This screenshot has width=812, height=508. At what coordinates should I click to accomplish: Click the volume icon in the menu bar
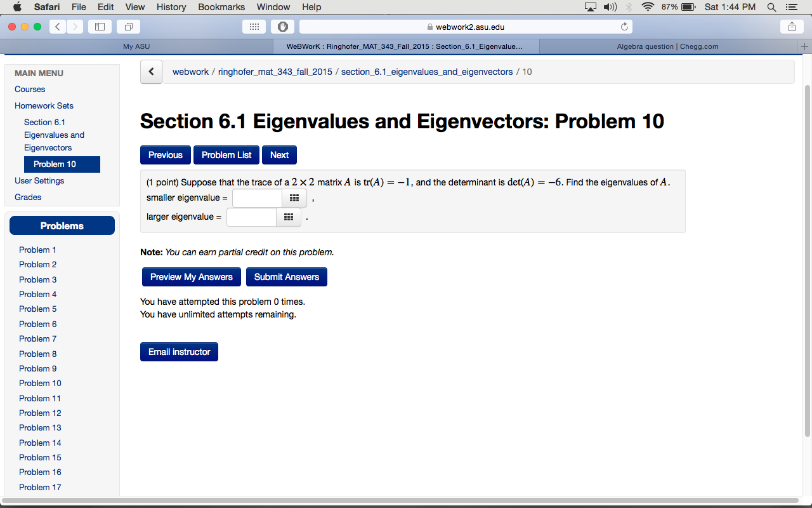pyautogui.click(x=609, y=7)
